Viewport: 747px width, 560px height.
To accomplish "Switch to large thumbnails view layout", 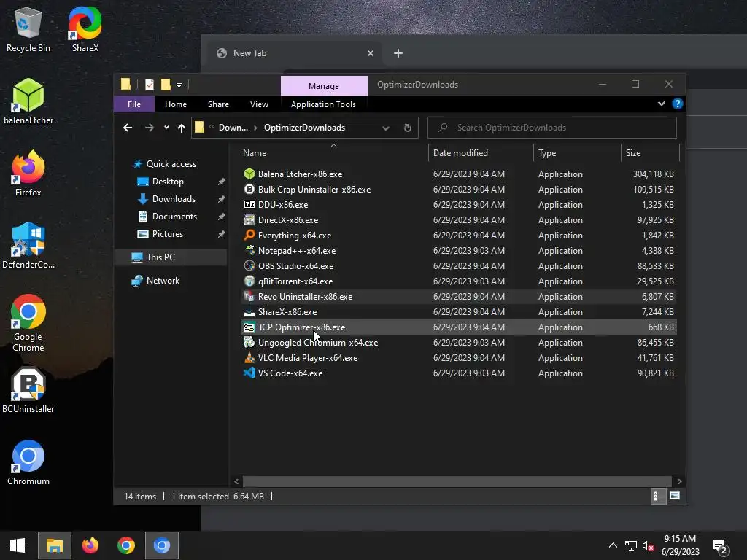I will (x=675, y=496).
